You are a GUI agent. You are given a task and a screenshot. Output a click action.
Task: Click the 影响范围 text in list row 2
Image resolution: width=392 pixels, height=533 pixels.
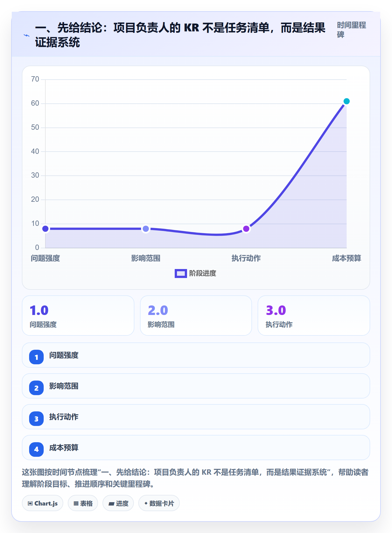point(64,386)
